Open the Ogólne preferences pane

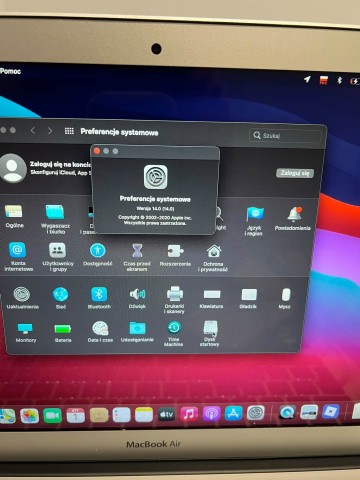coord(14,216)
